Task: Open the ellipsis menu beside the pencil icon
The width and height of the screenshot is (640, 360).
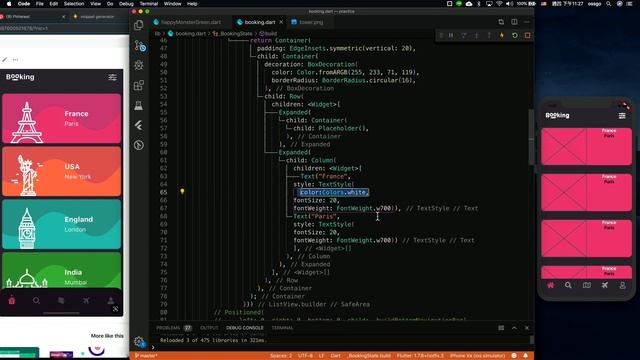Action: 16,60
